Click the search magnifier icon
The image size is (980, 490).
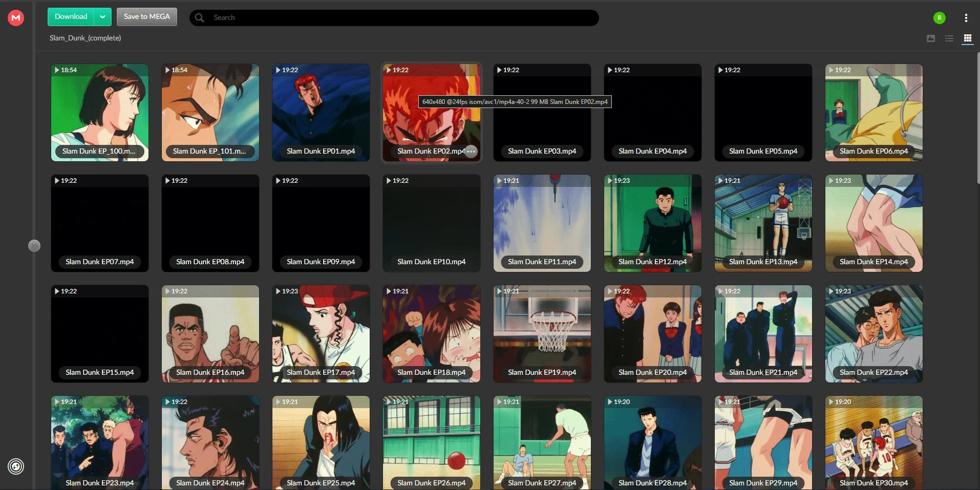click(200, 18)
